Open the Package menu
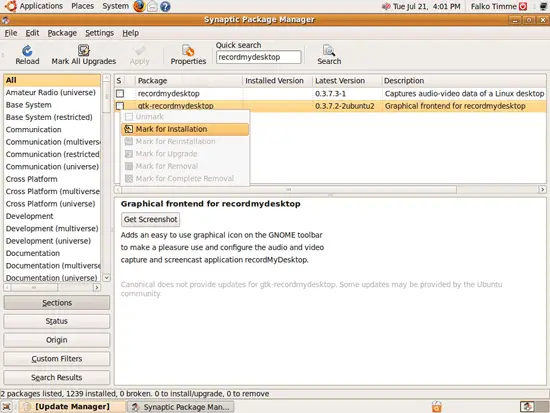 point(62,33)
